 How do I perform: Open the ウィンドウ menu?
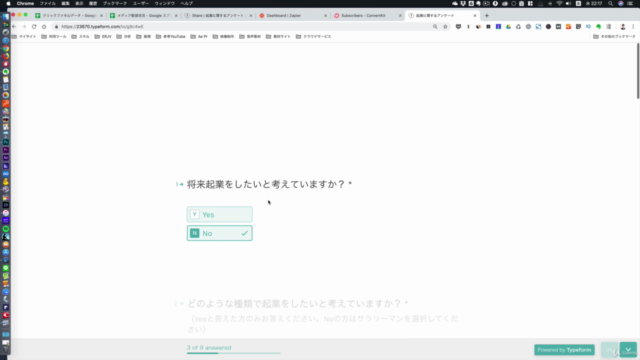click(x=164, y=3)
